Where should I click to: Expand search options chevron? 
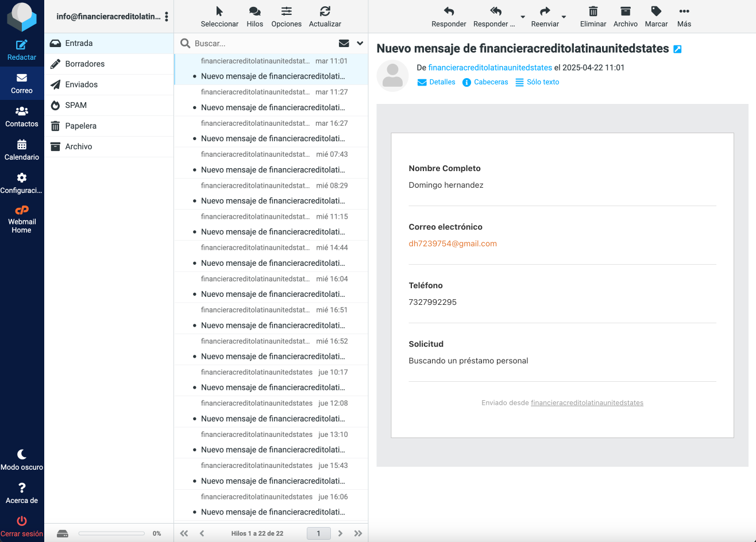tap(360, 43)
